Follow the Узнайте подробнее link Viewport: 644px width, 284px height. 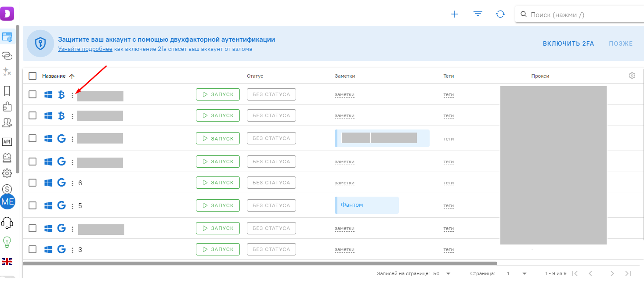pyautogui.click(x=85, y=49)
